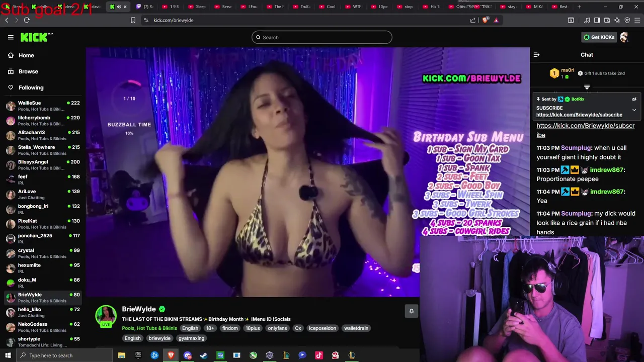Open the hamburger sidebar menu
The image size is (644, 362).
[x=11, y=37]
